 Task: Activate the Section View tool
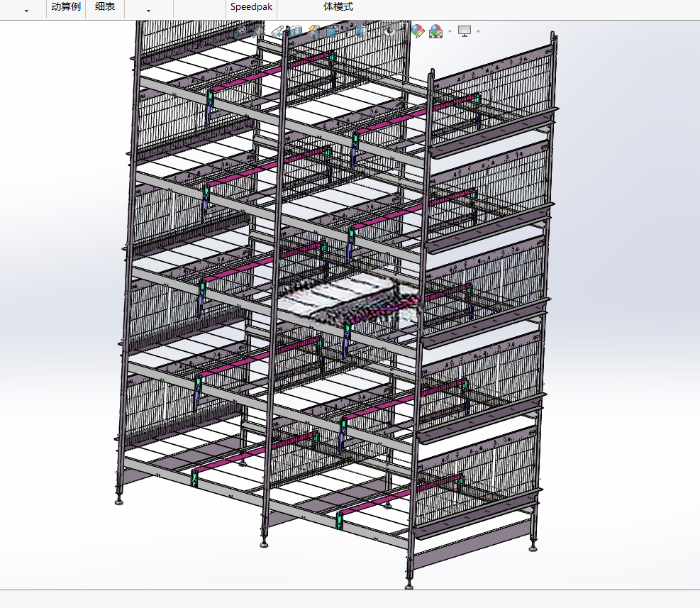tap(296, 31)
